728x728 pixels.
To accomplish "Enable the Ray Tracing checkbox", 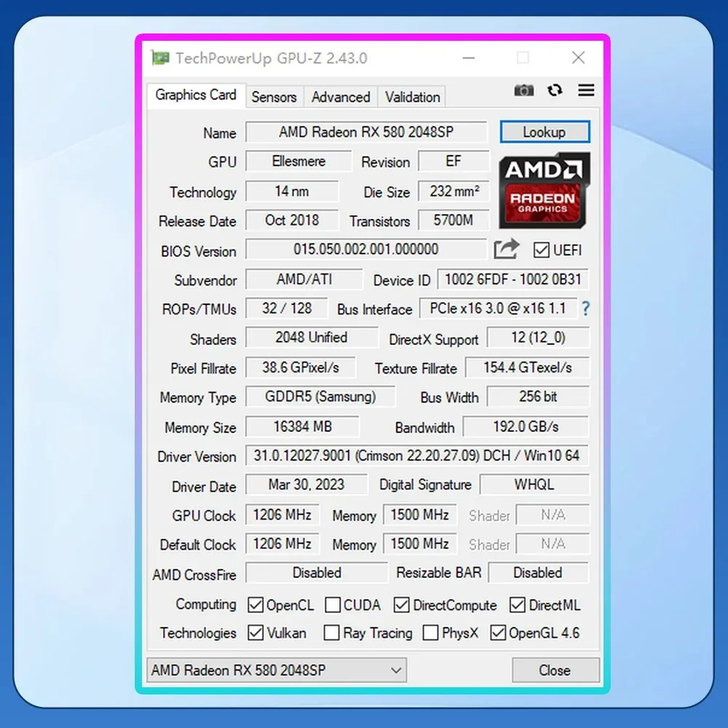I will (x=331, y=633).
